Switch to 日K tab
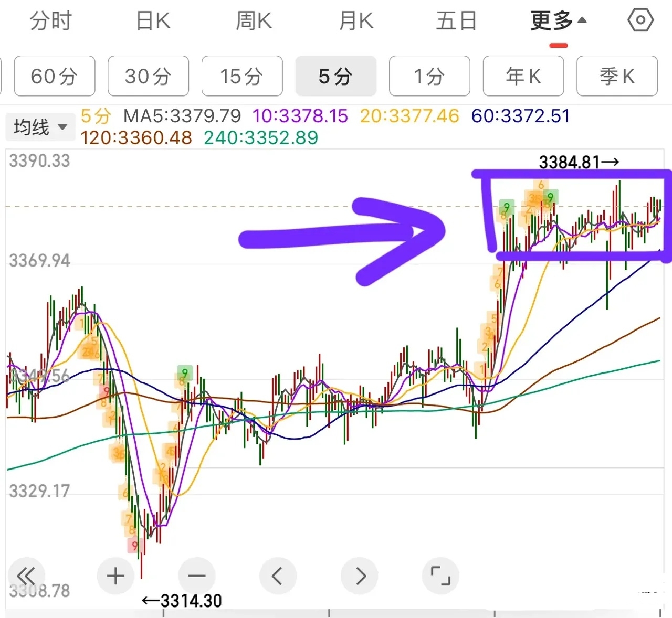The image size is (672, 618). click(153, 21)
